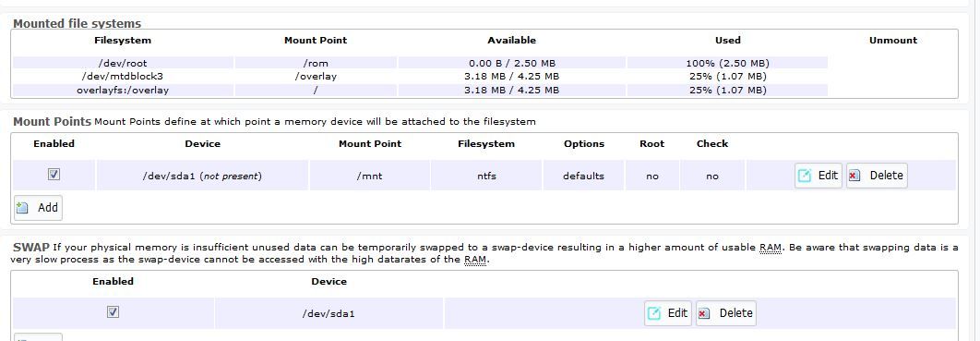980x341 pixels.
Task: Click the red Delete icon for the /mnt mount point
Action: tap(855, 176)
